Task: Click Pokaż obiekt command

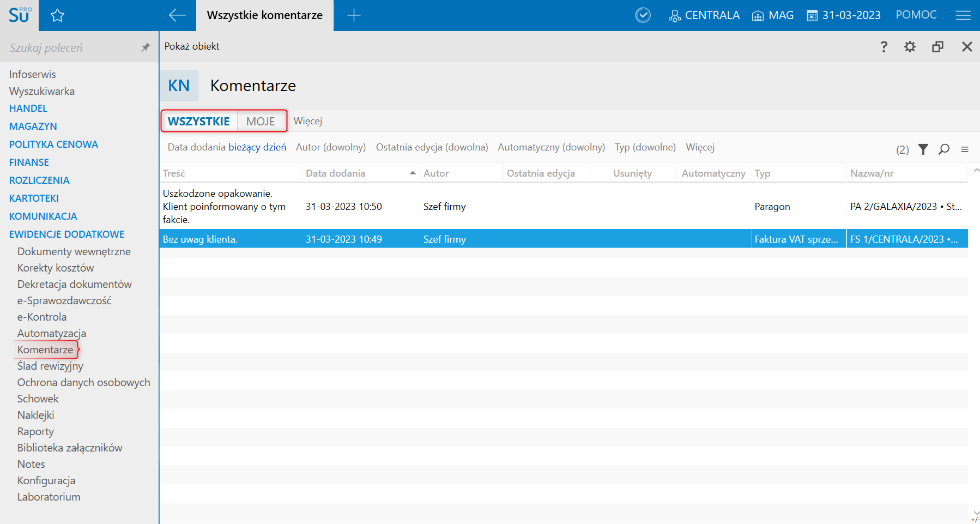Action: (x=192, y=46)
